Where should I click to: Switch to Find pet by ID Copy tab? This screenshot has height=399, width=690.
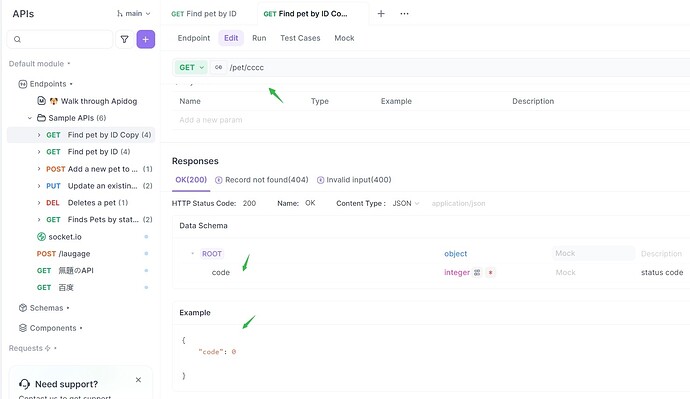tap(305, 14)
